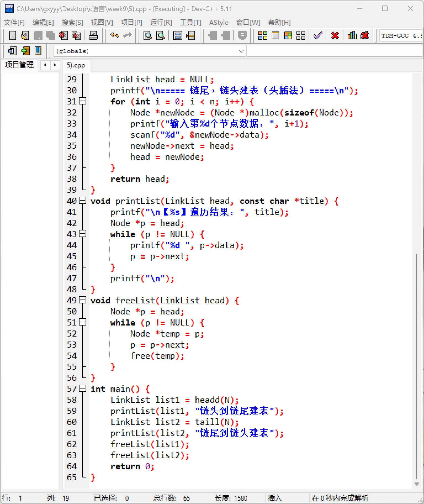Close the current file using toolbar icon
Viewport: 424px width, 504px height.
tap(63, 35)
